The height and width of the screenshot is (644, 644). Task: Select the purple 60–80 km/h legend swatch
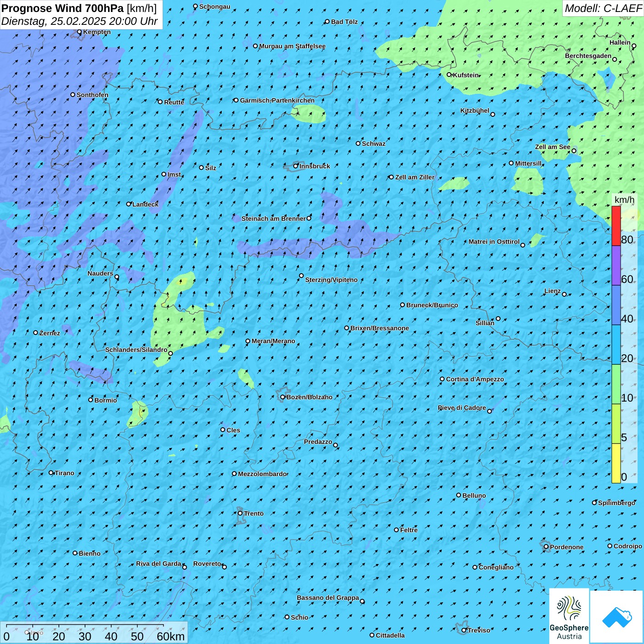point(616,265)
